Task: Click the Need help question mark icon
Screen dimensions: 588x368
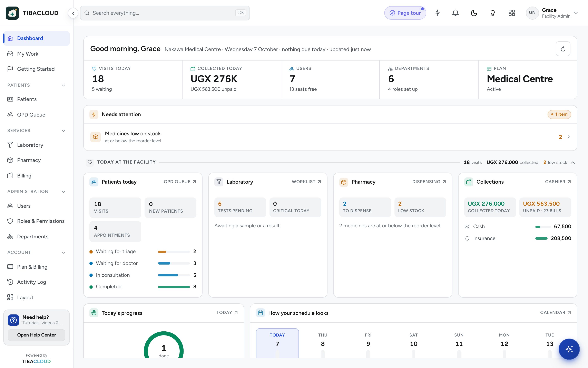Action: (13, 320)
